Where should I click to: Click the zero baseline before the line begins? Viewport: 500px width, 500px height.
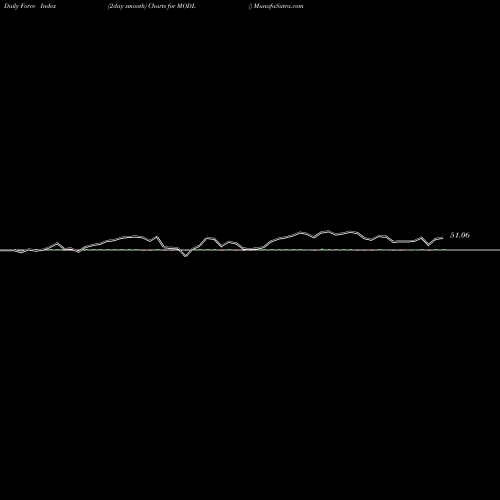point(7,250)
